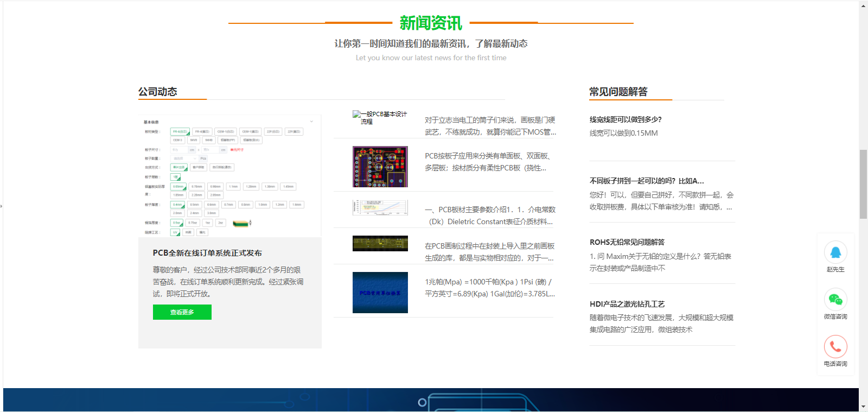Click the red phone consultation icon
The image size is (868, 412).
pos(835,347)
